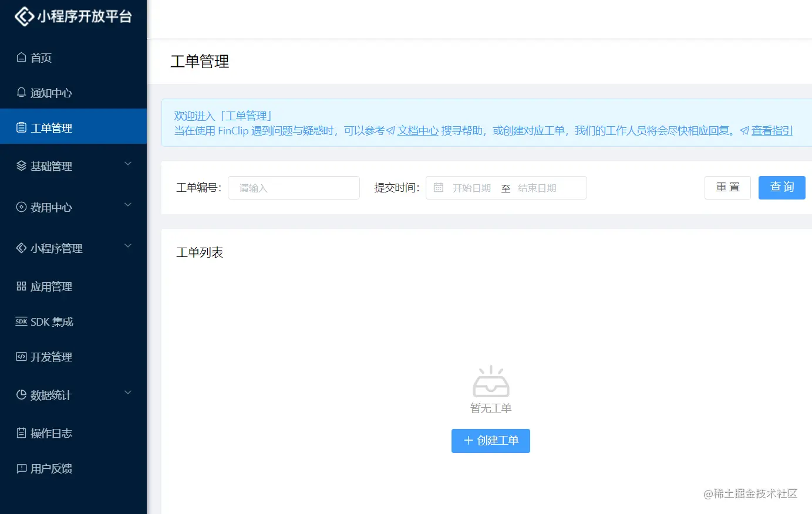Image resolution: width=812 pixels, height=514 pixels.
Task: Click the 结束日期 date field
Action: click(537, 188)
